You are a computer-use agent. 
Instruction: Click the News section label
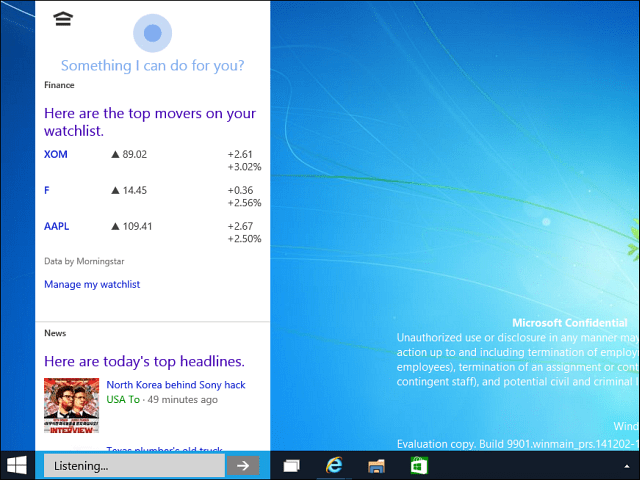[55, 333]
